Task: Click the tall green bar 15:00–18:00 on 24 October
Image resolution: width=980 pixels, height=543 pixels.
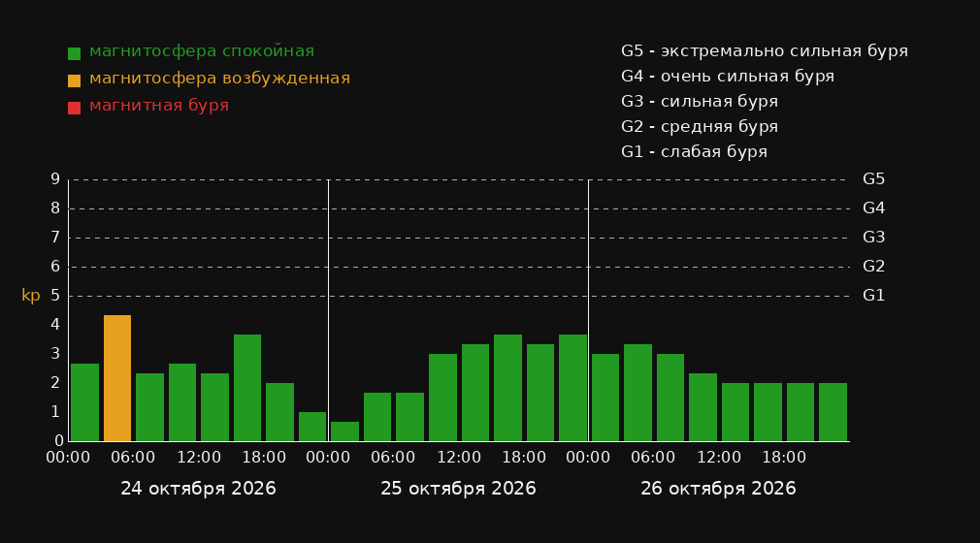Action: tap(247, 388)
